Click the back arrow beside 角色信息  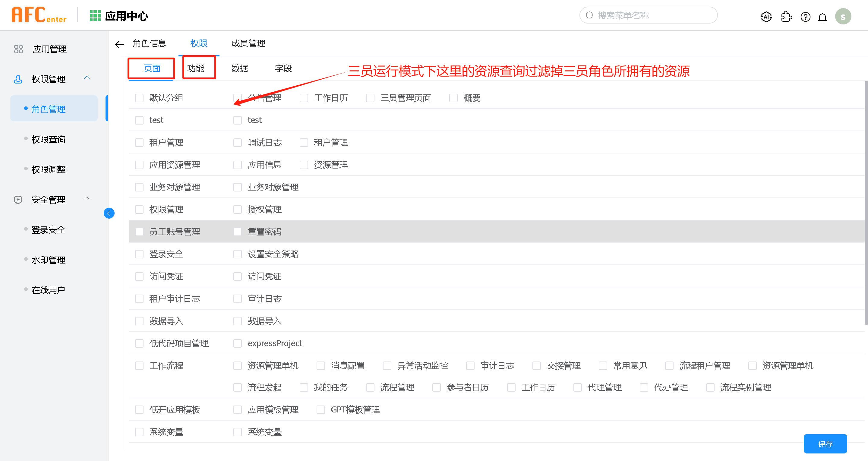pos(119,44)
